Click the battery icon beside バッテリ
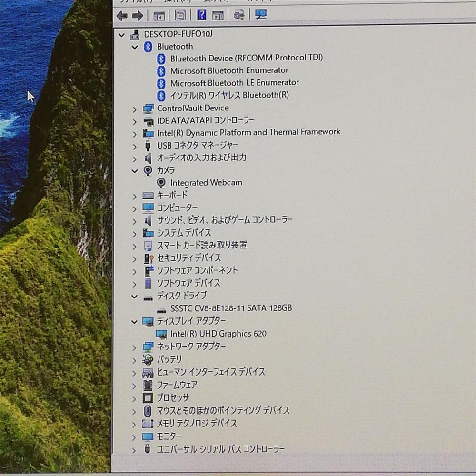 [x=148, y=359]
